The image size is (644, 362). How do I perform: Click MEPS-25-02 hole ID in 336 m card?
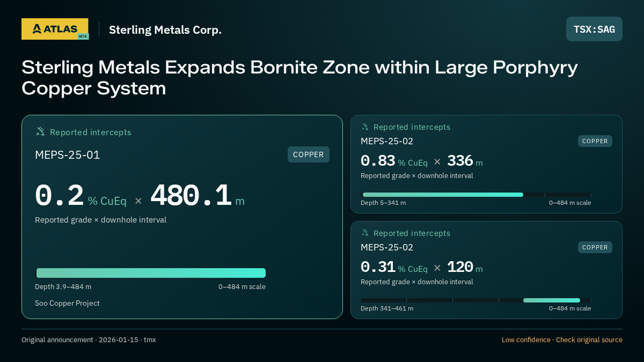[387, 141]
